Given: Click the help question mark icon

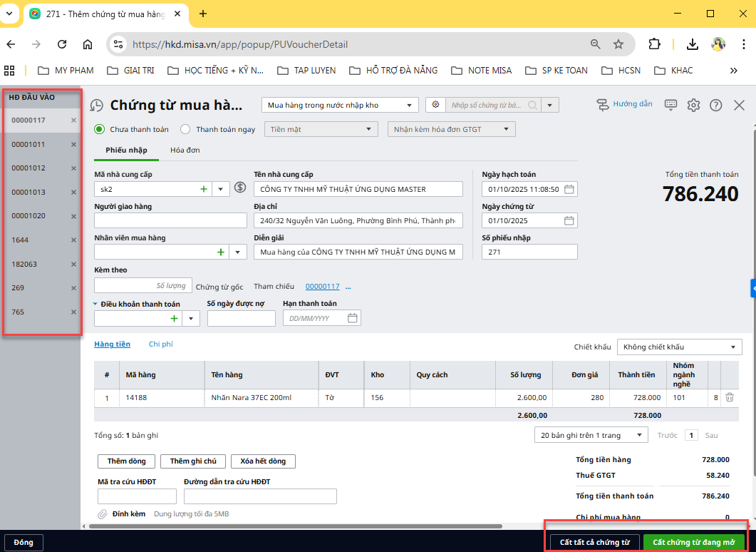Looking at the screenshot, I should tap(716, 106).
